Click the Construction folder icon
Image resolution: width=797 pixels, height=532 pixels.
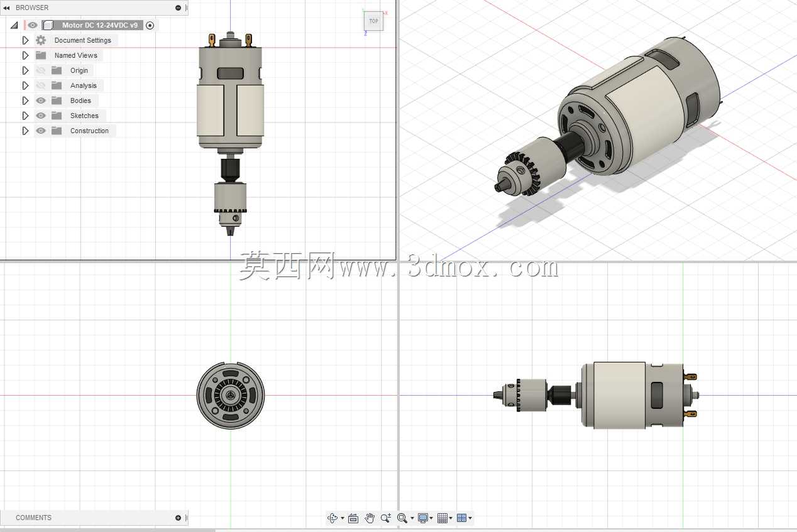[x=57, y=131]
